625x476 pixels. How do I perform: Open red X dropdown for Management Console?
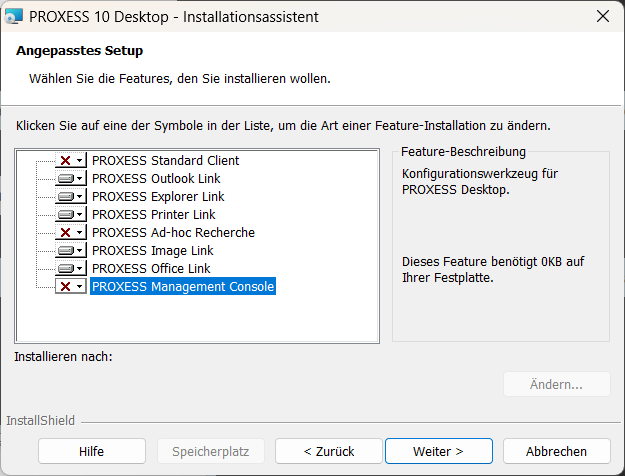coord(70,286)
